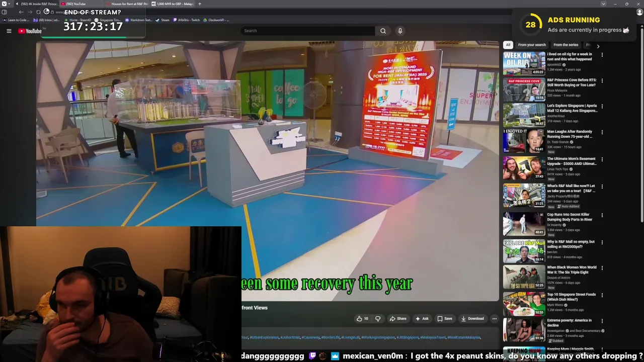Dislike the video with thumbs down
Image resolution: width=644 pixels, height=362 pixels.
pyautogui.click(x=378, y=318)
